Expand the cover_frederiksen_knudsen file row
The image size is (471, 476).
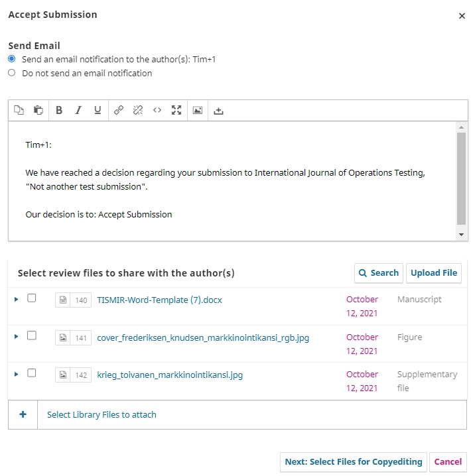(16, 337)
